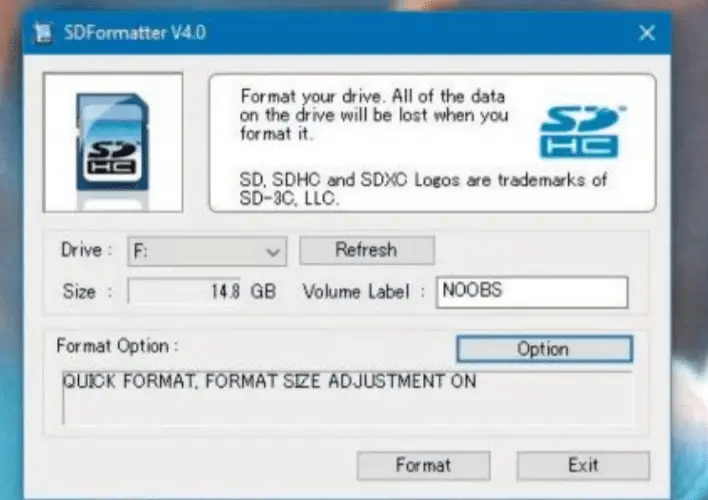Open the Drive F: dropdown
Image resolution: width=708 pixels, height=500 pixels.
pos(207,251)
